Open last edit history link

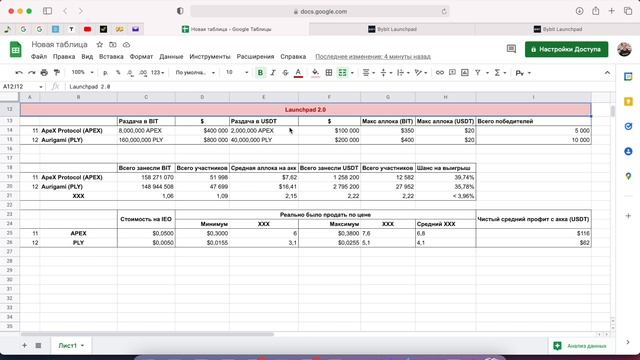pyautogui.click(x=373, y=56)
